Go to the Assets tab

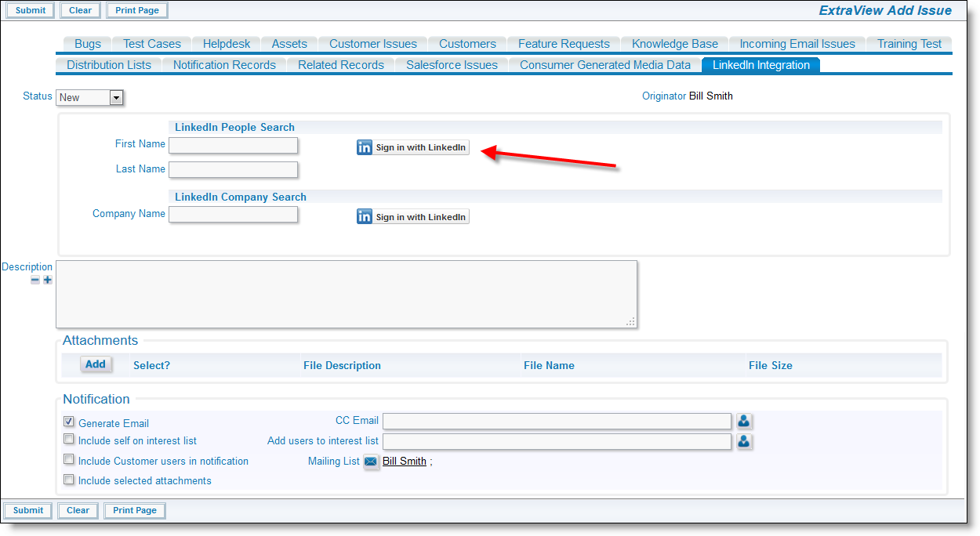pyautogui.click(x=289, y=44)
